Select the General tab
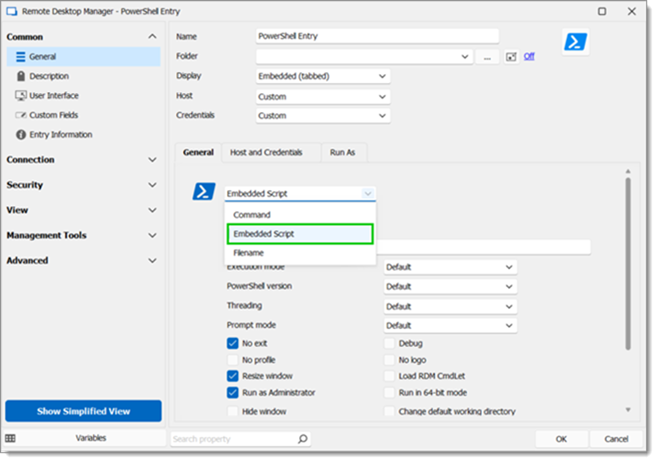657x463 pixels. (198, 153)
